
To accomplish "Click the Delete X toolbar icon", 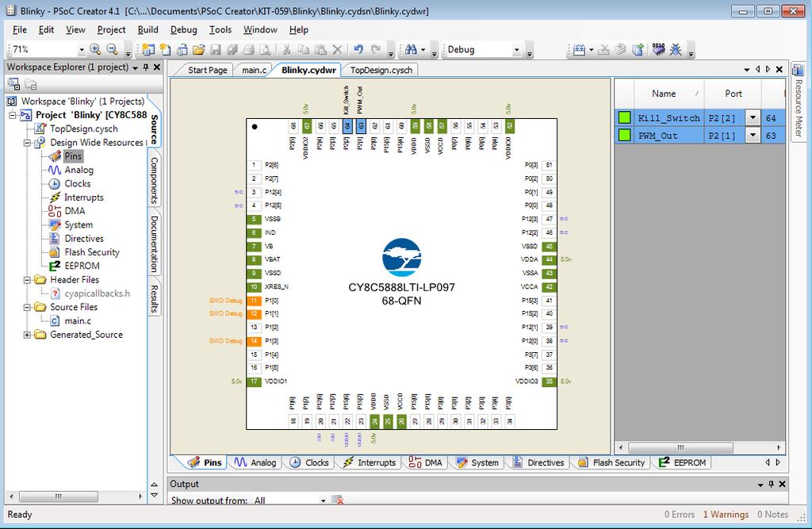I will (x=337, y=50).
